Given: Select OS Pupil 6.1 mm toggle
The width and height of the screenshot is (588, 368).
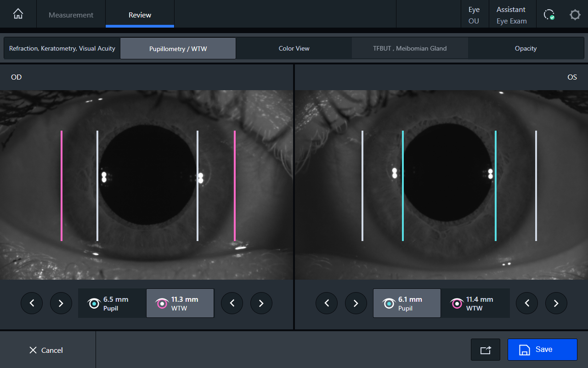Looking at the screenshot, I should 407,303.
